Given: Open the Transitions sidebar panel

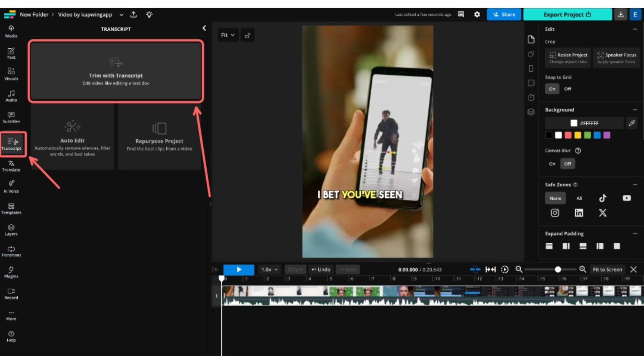Looking at the screenshot, I should (x=11, y=251).
